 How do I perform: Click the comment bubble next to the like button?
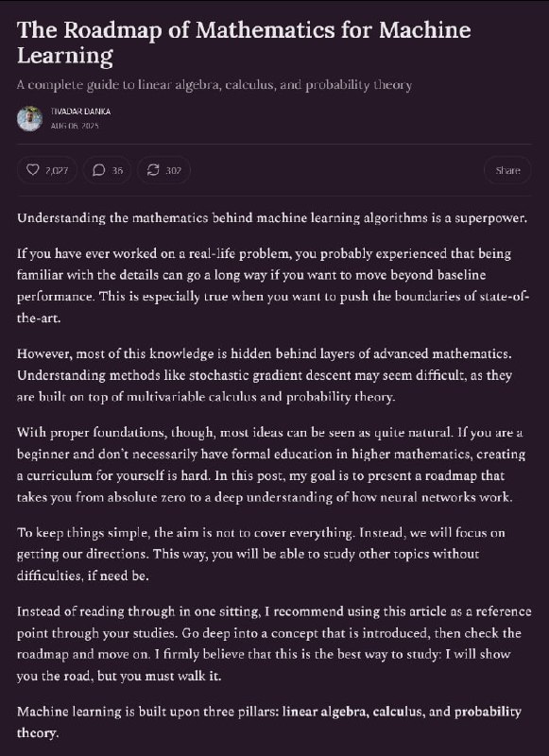point(100,170)
